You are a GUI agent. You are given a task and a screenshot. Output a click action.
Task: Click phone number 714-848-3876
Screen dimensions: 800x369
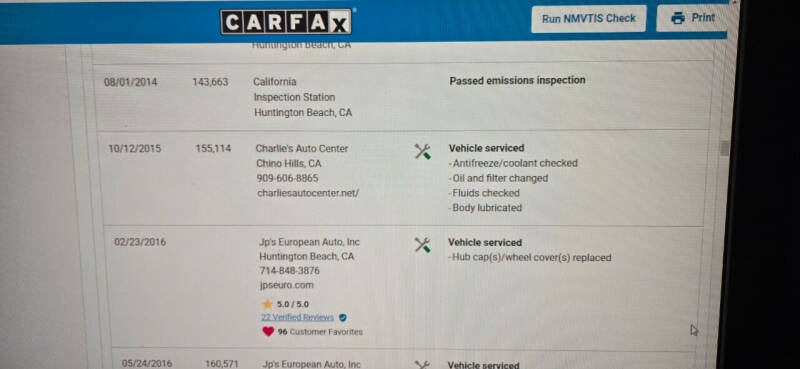[x=290, y=270]
